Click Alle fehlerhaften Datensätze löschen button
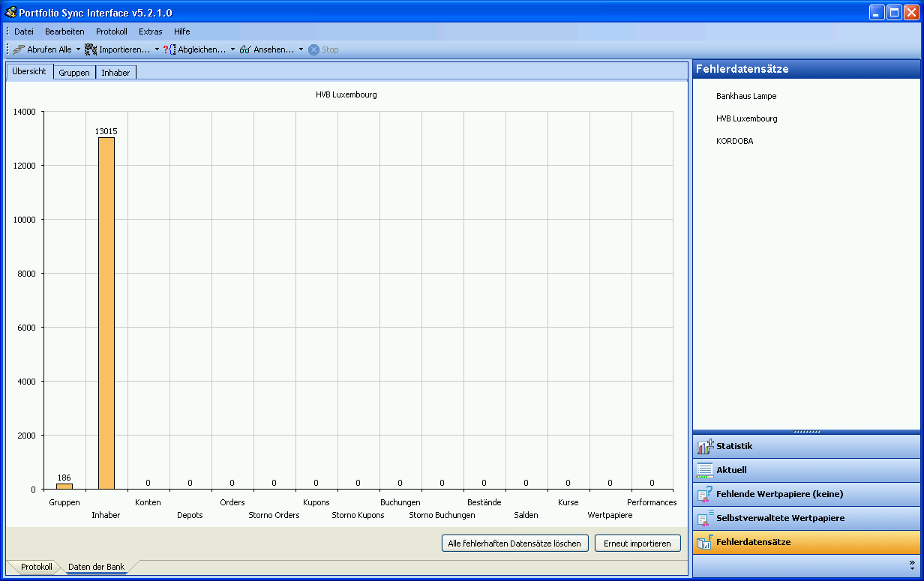 coord(514,544)
